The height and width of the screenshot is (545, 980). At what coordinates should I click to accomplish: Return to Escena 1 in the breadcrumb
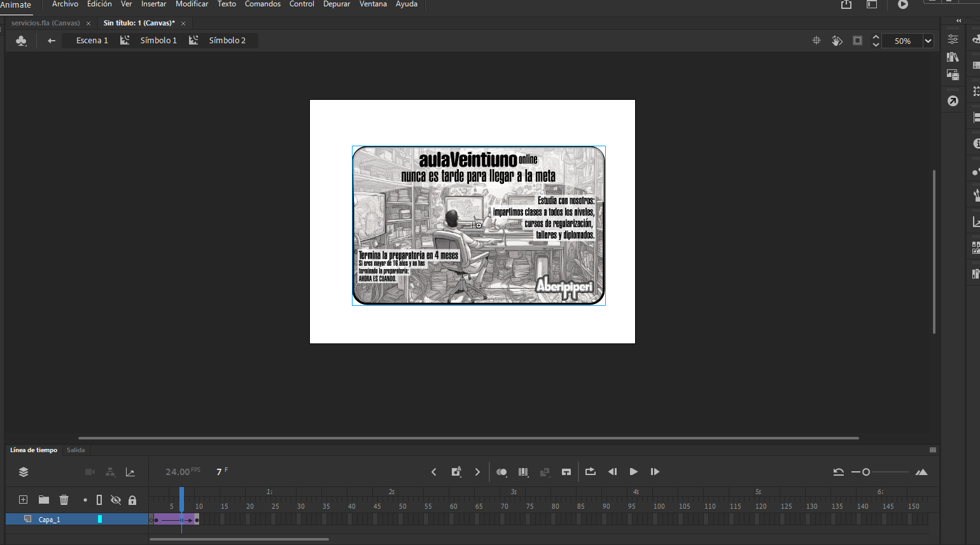click(91, 40)
